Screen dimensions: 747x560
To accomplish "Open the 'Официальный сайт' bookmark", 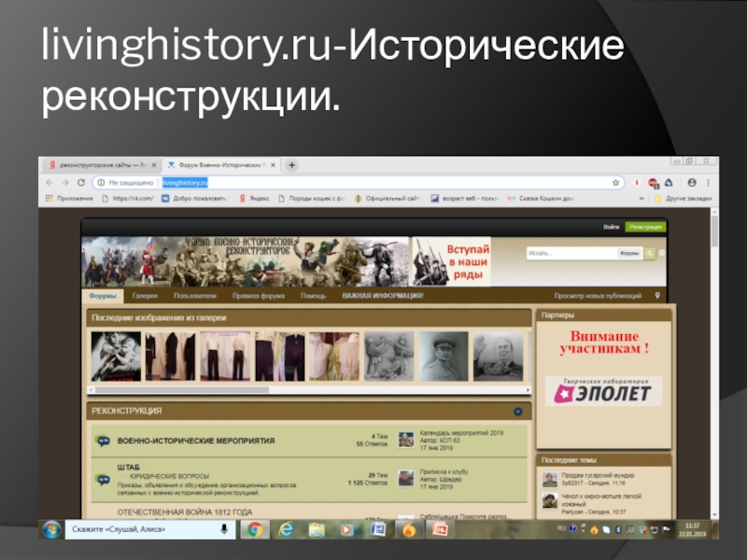I will click(388, 199).
